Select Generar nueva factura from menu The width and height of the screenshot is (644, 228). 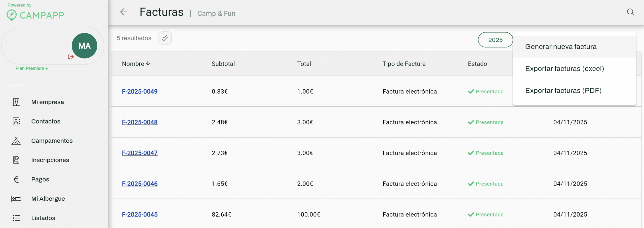click(560, 47)
